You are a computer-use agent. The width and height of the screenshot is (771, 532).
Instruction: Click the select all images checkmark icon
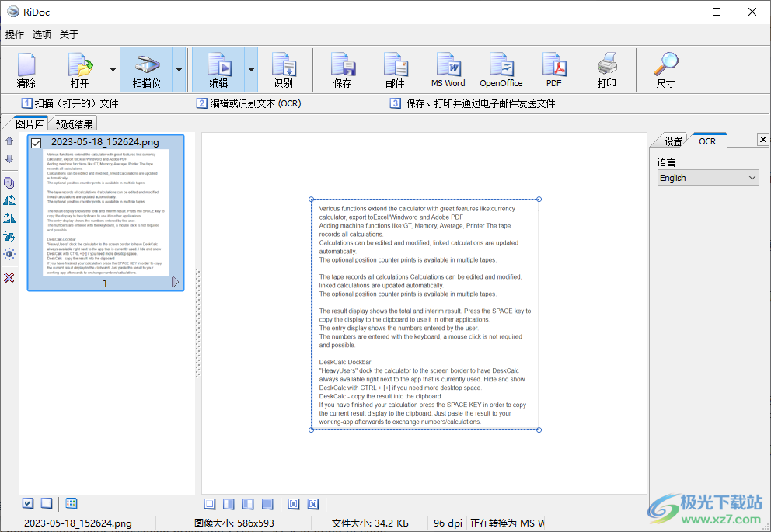pos(28,503)
